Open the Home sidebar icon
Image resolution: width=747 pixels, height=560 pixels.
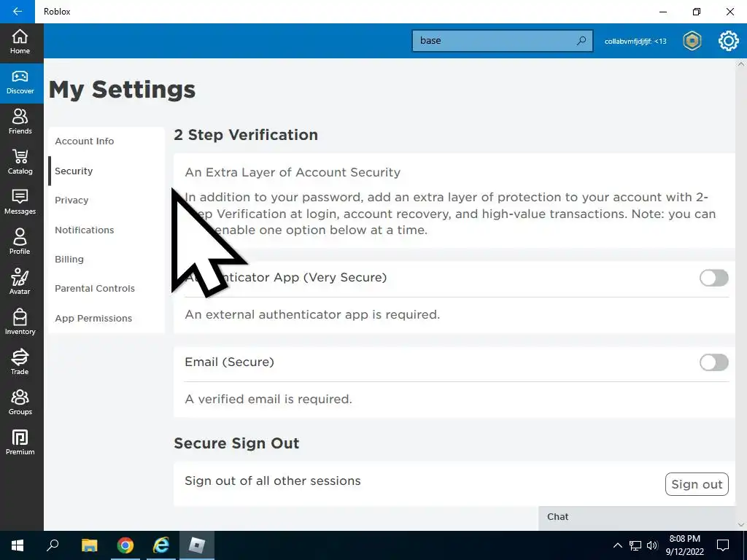[x=20, y=41]
